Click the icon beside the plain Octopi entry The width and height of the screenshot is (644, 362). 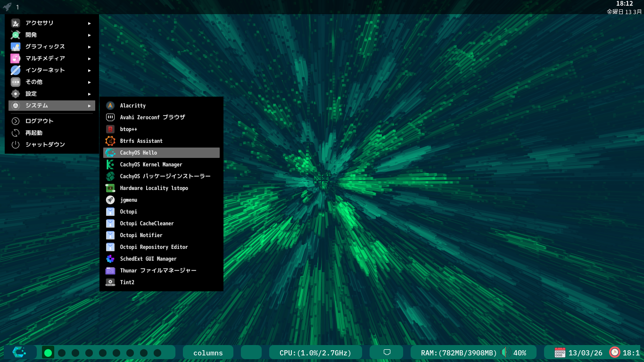tap(110, 212)
